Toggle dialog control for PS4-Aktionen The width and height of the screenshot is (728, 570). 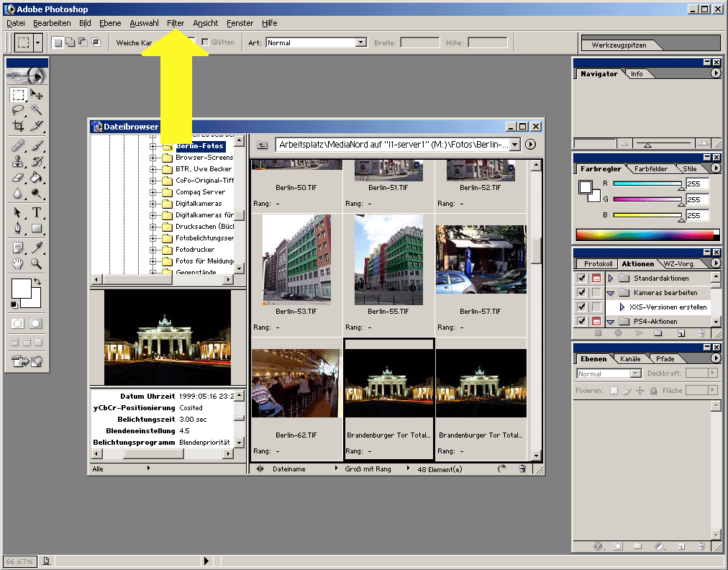click(x=596, y=322)
